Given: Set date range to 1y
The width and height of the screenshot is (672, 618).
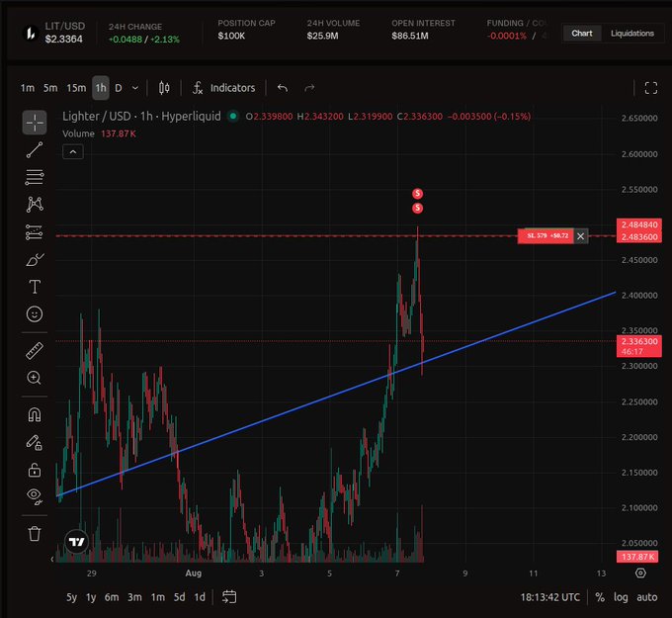Looking at the screenshot, I should (91, 597).
